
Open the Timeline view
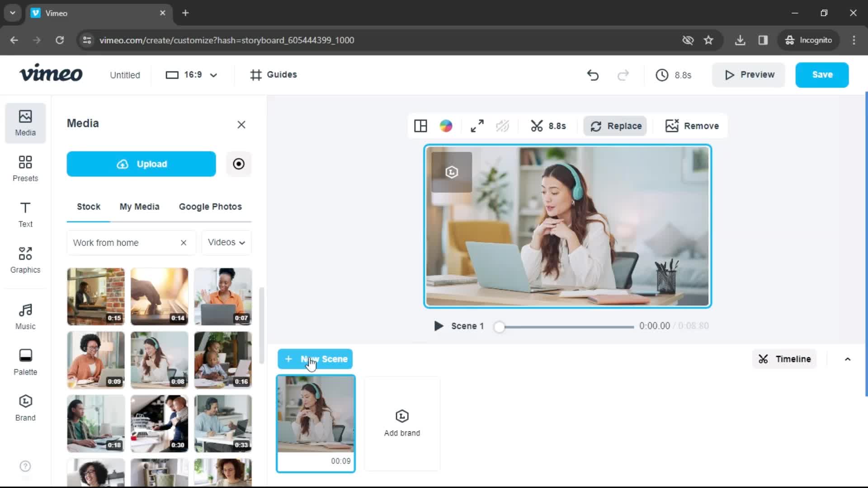(784, 359)
